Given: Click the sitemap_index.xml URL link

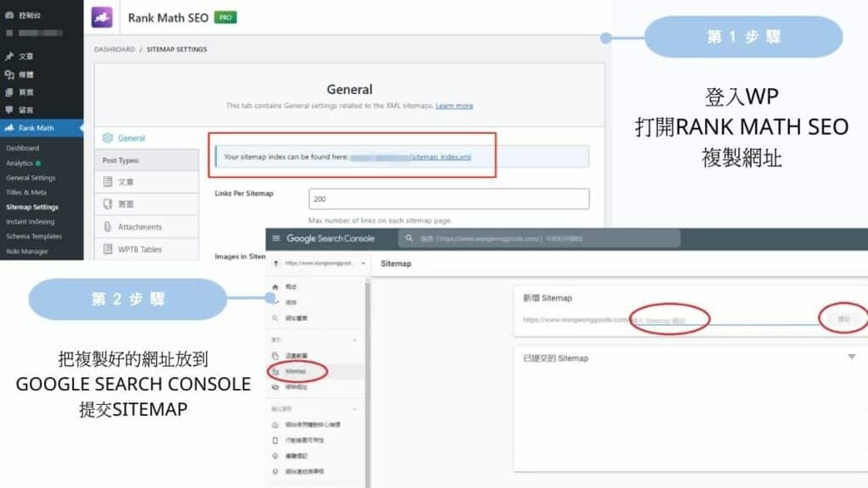Looking at the screenshot, I should [x=410, y=157].
